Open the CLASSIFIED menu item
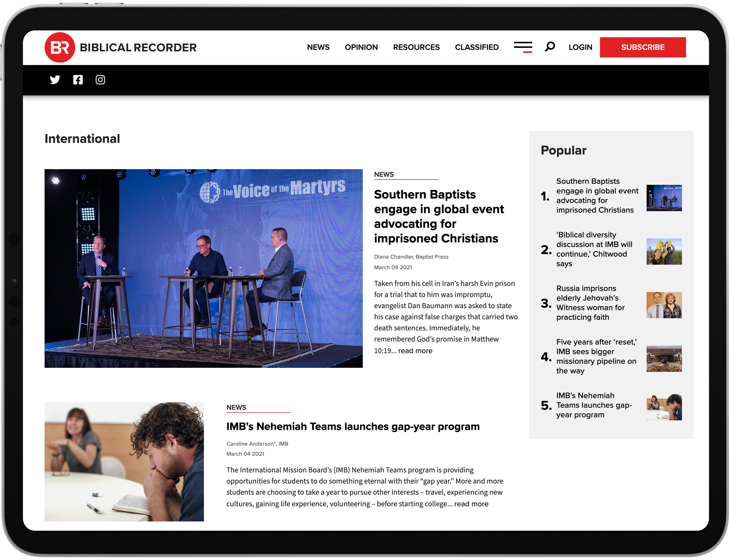The image size is (729, 560). click(477, 47)
